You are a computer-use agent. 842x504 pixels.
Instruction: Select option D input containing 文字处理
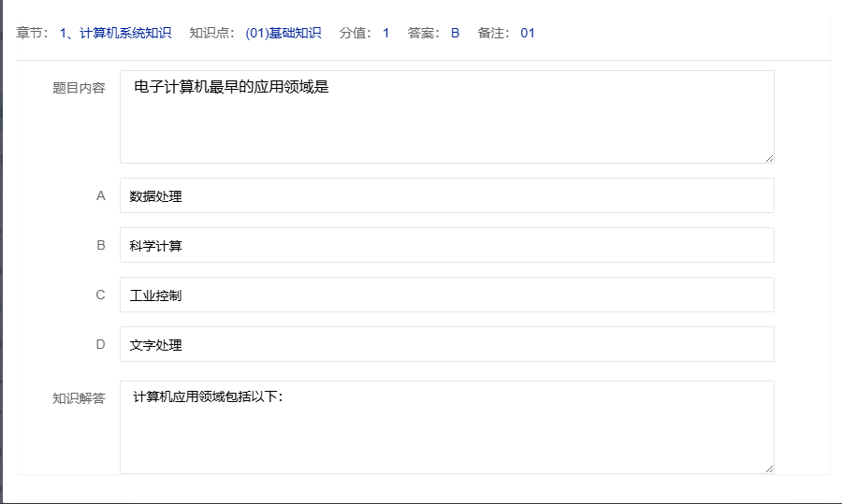[x=446, y=344]
